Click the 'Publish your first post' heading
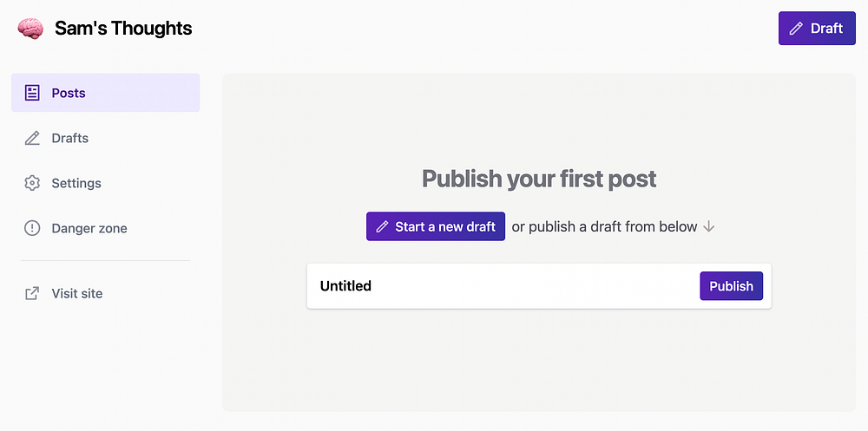Image resolution: width=868 pixels, height=431 pixels. [x=539, y=179]
